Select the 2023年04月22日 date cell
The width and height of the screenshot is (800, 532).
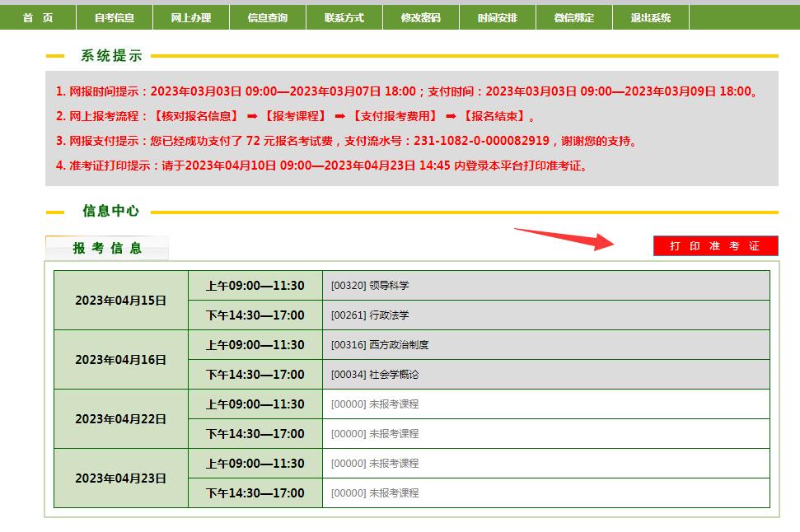(x=121, y=419)
